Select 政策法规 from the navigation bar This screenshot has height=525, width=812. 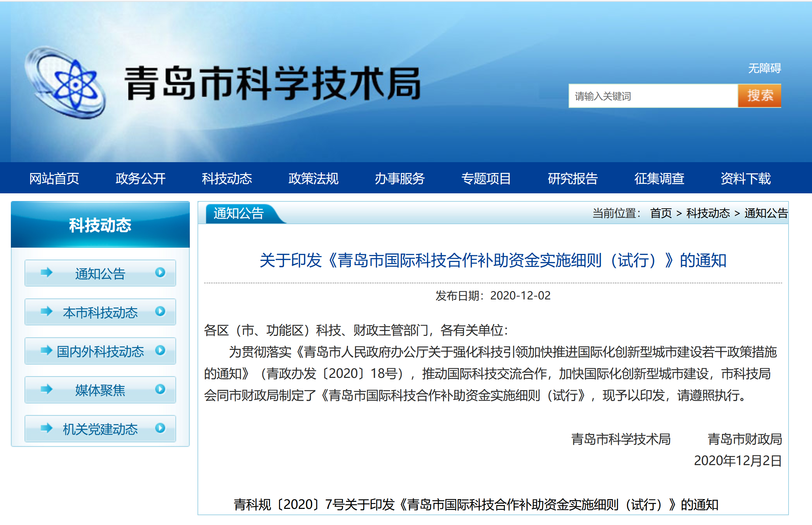[x=313, y=178]
